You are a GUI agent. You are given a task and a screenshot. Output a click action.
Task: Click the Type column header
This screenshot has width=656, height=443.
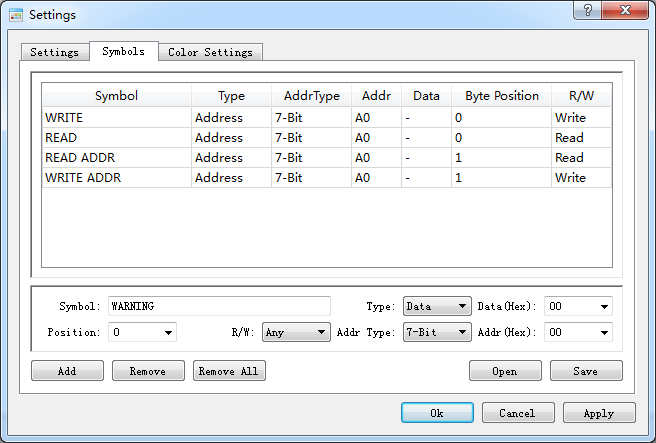(231, 95)
